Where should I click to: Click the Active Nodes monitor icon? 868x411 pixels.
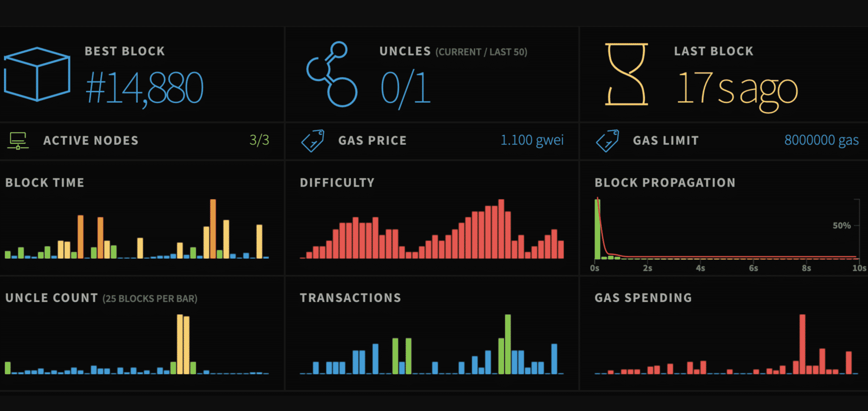click(18, 141)
